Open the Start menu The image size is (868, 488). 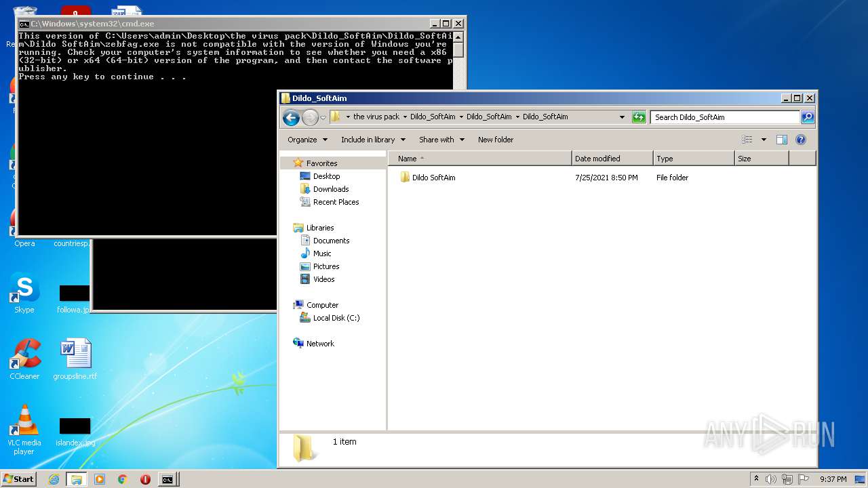pos(19,479)
